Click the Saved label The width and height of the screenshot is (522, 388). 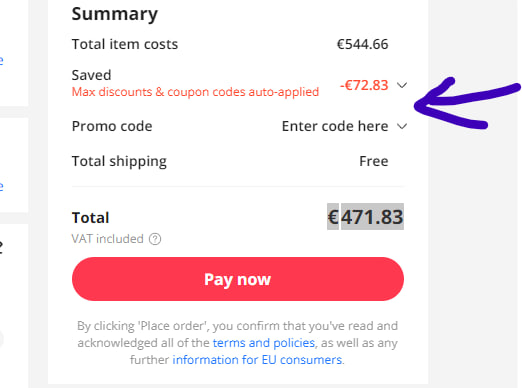tap(91, 75)
